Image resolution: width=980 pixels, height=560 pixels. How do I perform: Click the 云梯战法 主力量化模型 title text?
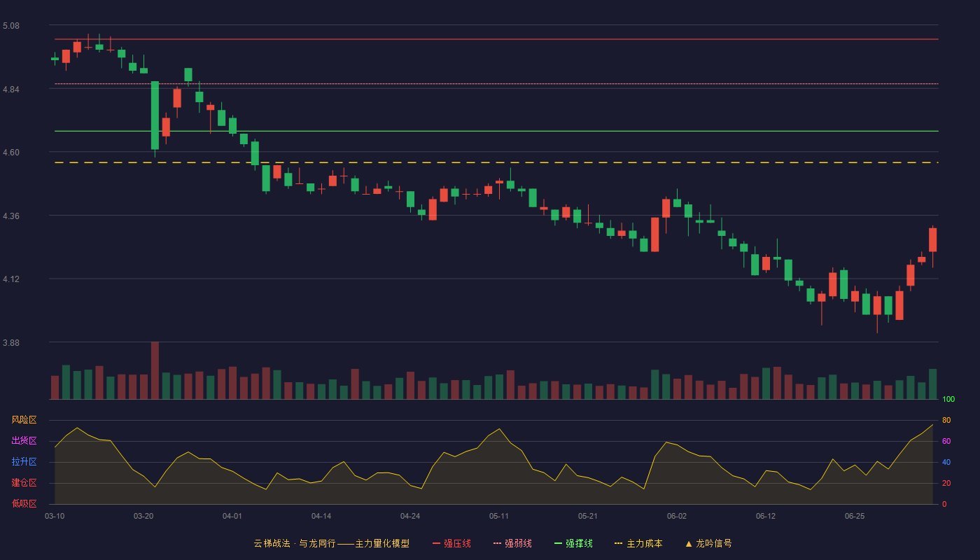331,543
